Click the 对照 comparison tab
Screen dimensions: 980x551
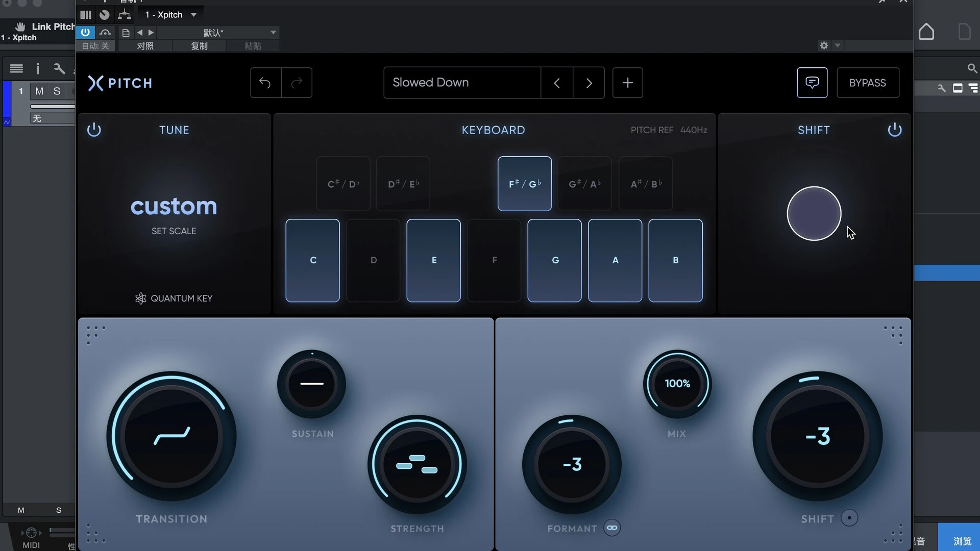tap(146, 46)
